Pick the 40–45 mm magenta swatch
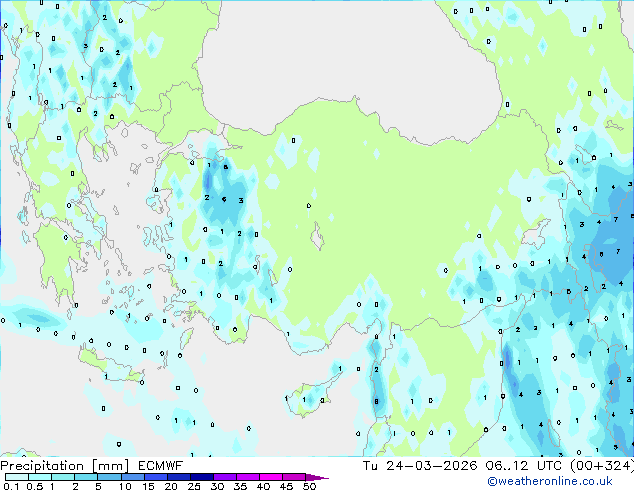634x490 pixels. (271, 477)
